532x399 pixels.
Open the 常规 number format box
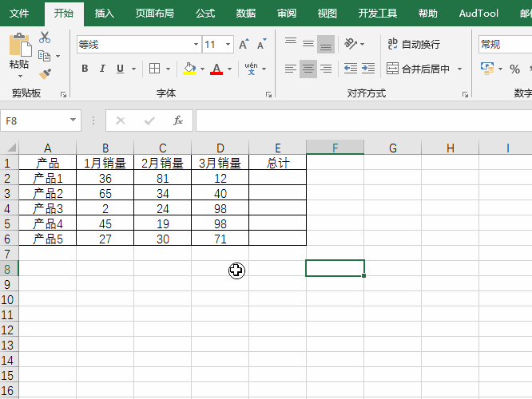pyautogui.click(x=505, y=45)
